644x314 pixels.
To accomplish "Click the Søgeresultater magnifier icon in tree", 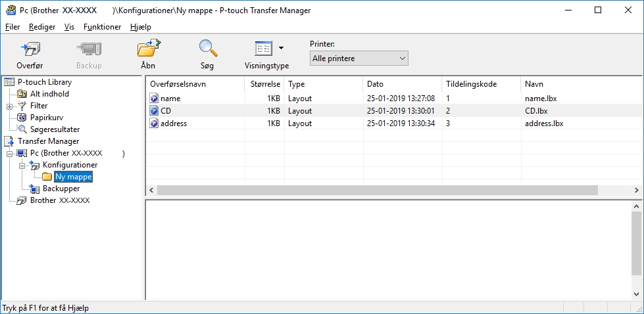I will point(22,129).
